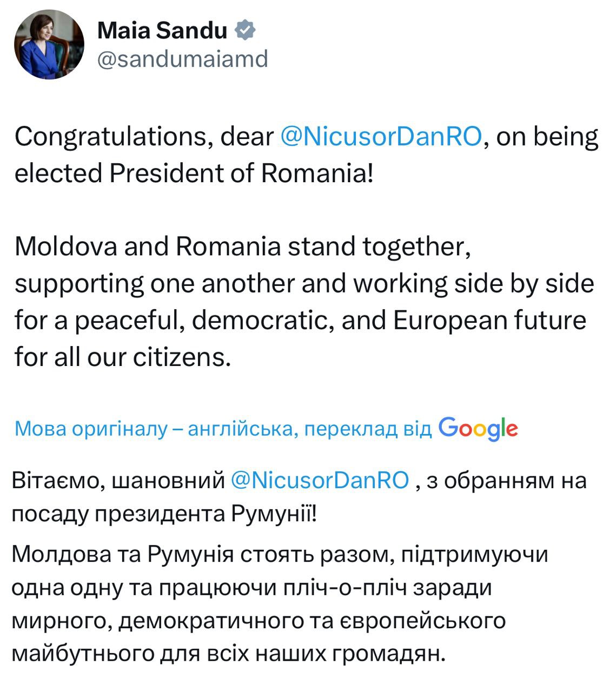Click the line 'мирного, демократичного та європейського'
The width and height of the screenshot is (616, 692).
(x=259, y=621)
